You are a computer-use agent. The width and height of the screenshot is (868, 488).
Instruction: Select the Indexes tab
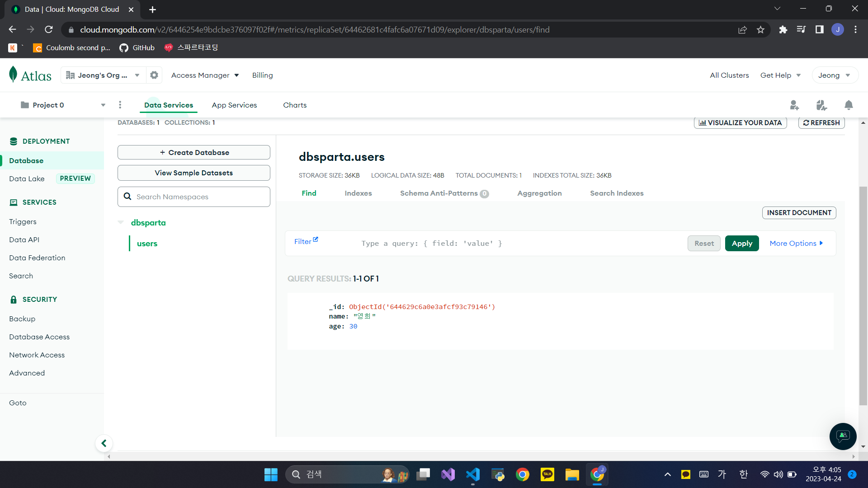click(x=358, y=193)
